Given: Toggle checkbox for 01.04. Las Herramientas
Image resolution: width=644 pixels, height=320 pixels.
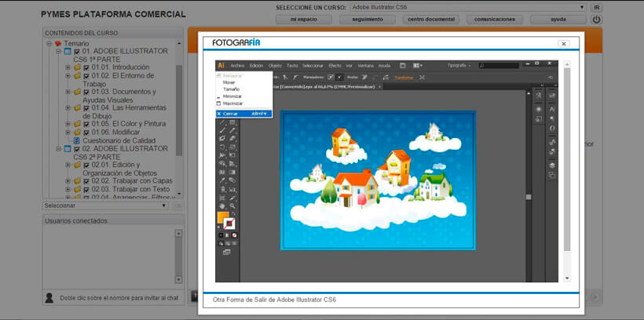Looking at the screenshot, I should click(86, 108).
